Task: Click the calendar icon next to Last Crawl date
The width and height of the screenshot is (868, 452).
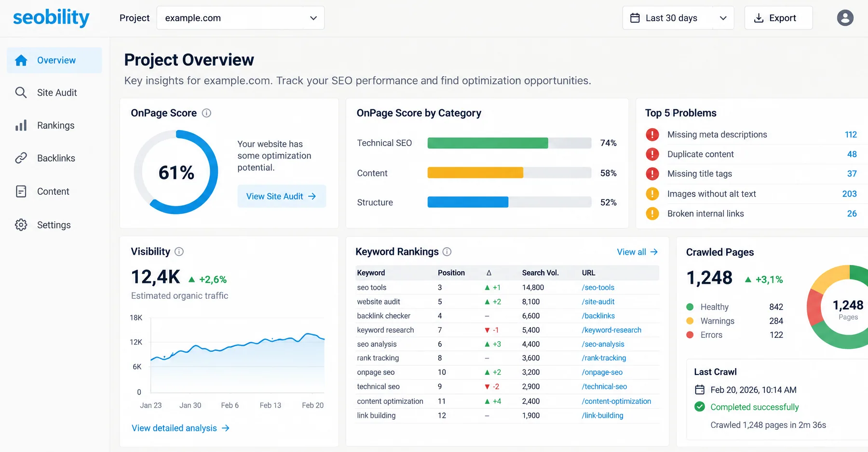Action: 699,390
